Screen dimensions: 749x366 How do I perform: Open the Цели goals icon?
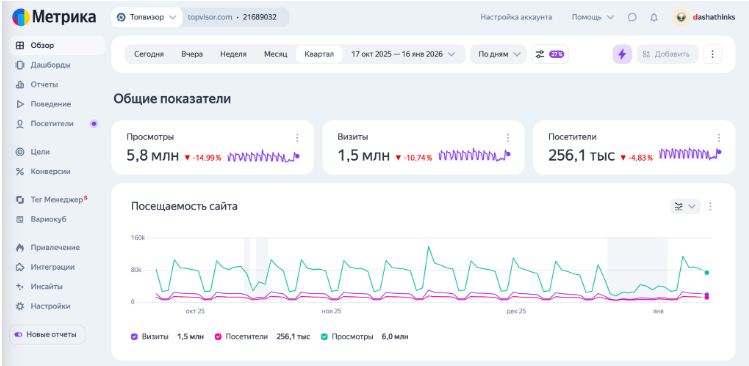point(20,152)
